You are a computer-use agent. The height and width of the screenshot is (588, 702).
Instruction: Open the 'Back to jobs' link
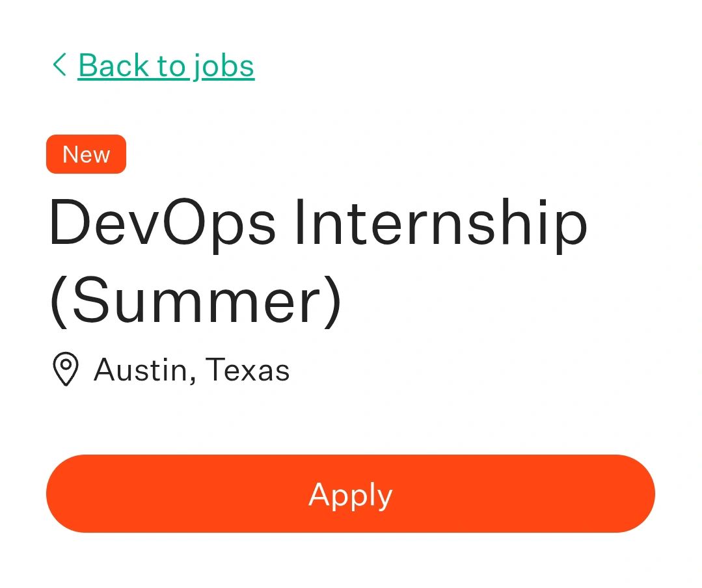[x=166, y=66]
